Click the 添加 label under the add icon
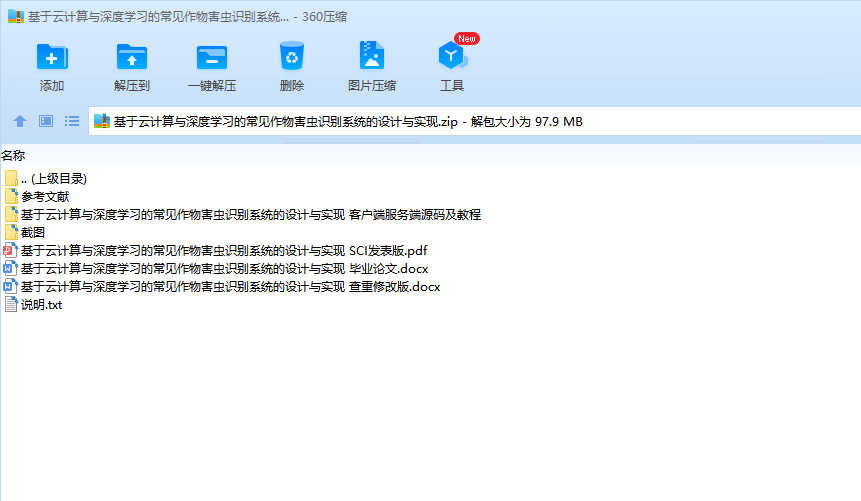The height and width of the screenshot is (501, 861). 52,86
